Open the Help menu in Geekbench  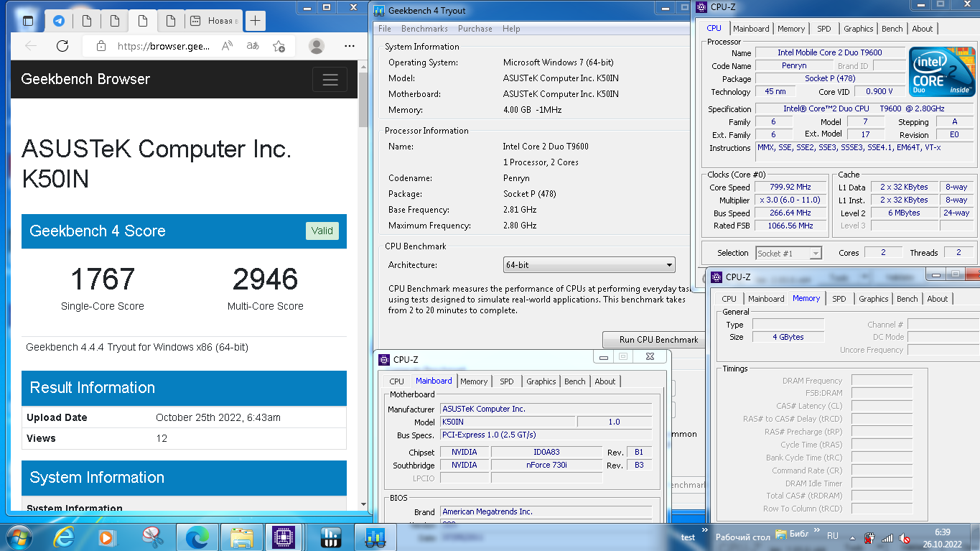click(x=511, y=29)
